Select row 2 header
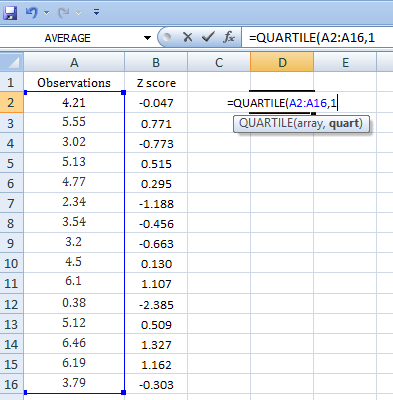Screen dimensions: 393x400 point(12,103)
